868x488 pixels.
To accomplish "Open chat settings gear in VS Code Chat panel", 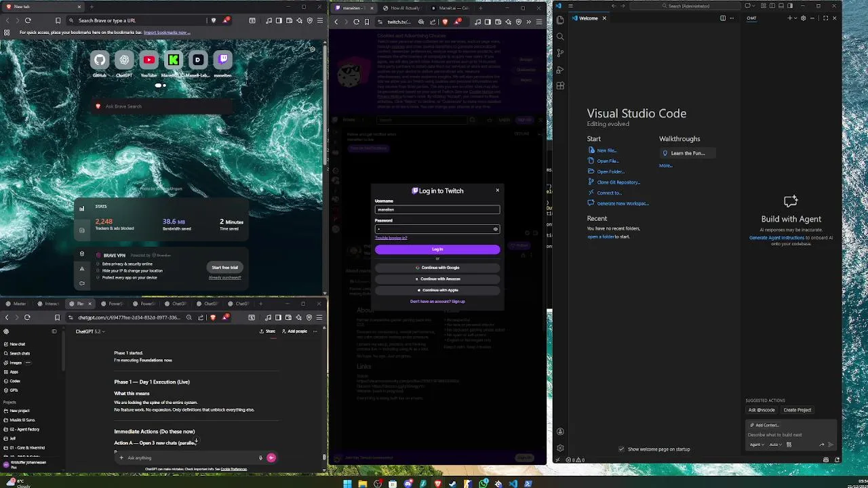I will [x=804, y=18].
